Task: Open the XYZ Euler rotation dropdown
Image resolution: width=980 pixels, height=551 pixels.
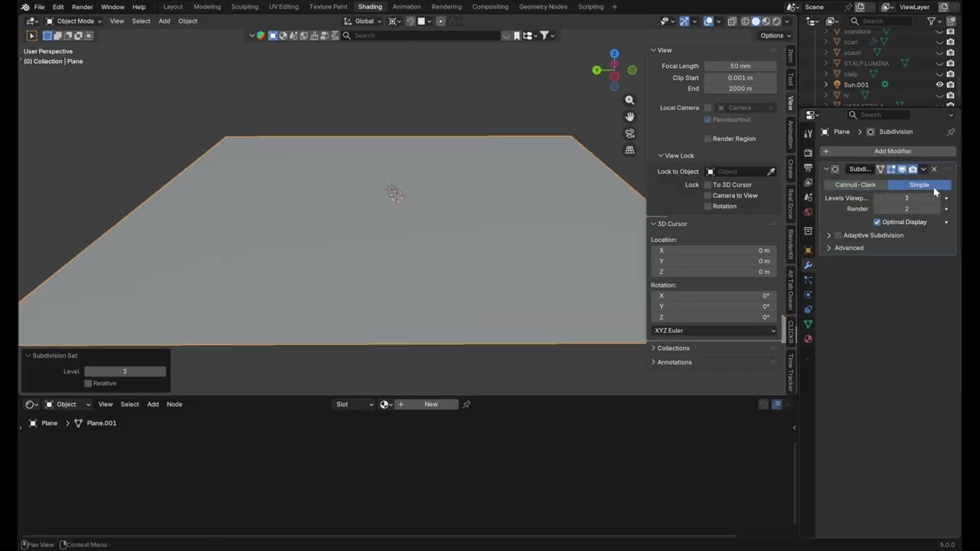Action: click(714, 331)
